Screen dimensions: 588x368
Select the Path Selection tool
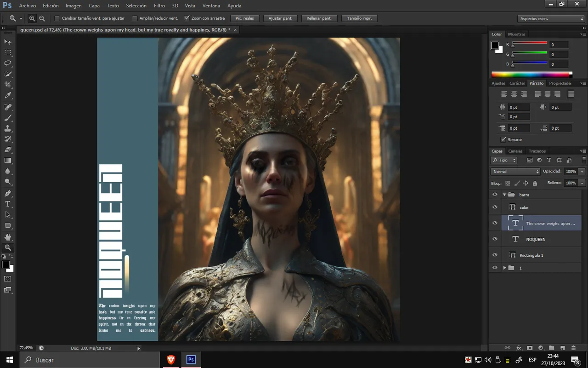click(8, 214)
